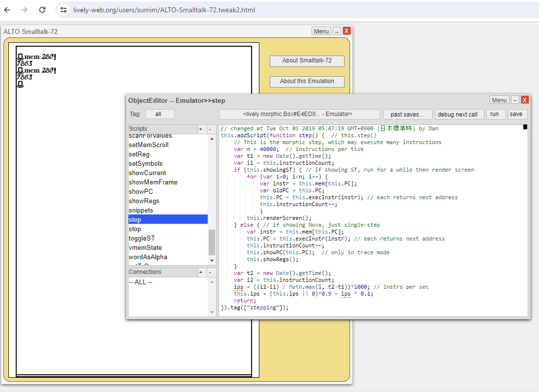Collapse the ALTO Smalltalk-72 window
Screen dimensions: 539x392
click(x=337, y=31)
